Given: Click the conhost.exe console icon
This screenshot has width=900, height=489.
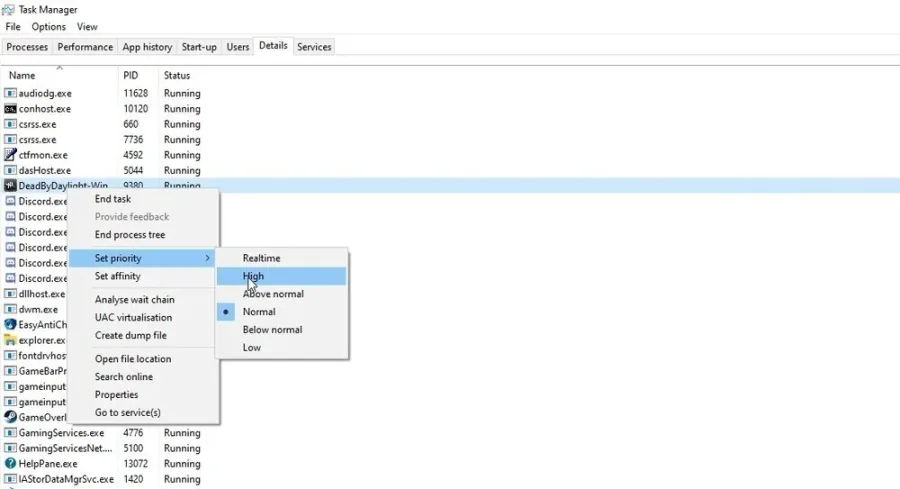Looking at the screenshot, I should tap(10, 108).
